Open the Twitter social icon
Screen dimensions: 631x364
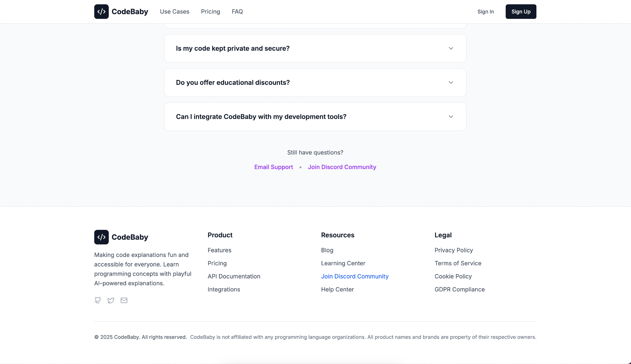pyautogui.click(x=111, y=300)
